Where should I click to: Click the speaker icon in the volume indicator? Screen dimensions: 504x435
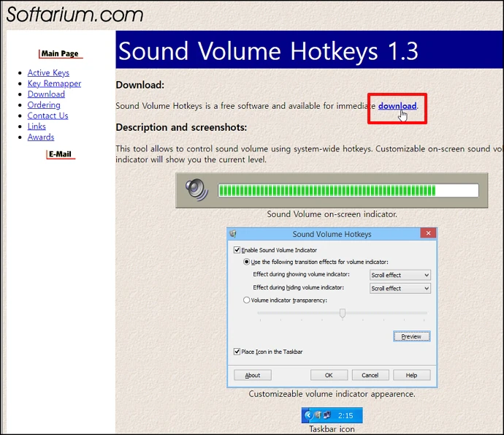[196, 189]
